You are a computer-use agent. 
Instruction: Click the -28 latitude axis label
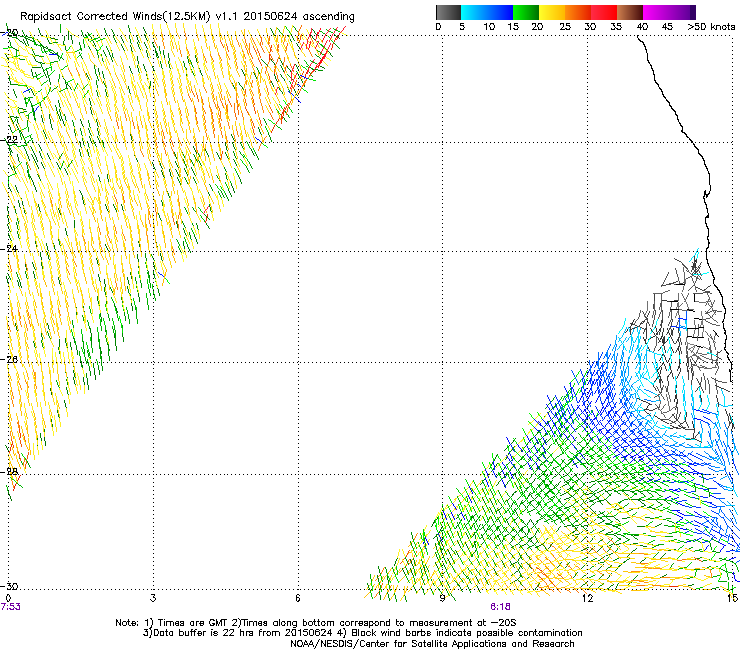point(9,472)
